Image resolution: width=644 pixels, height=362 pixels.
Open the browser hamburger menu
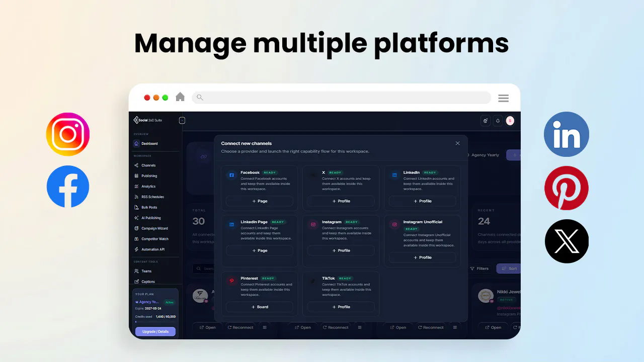coord(503,98)
